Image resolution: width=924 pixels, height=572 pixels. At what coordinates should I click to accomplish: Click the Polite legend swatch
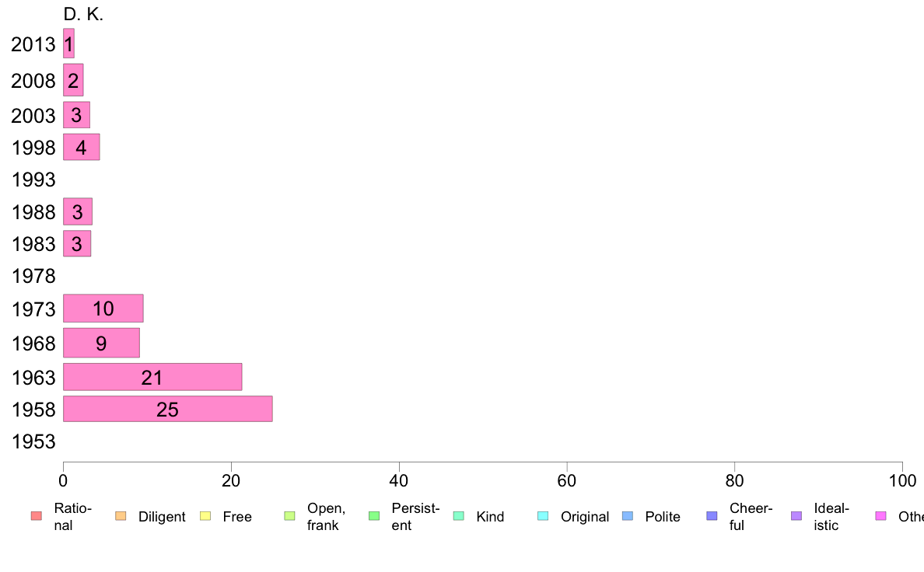pos(628,516)
